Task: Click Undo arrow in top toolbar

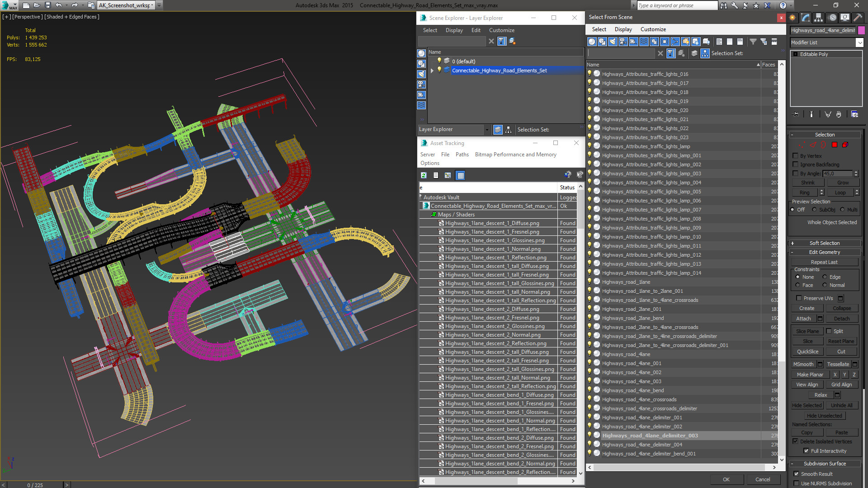Action: click(x=59, y=5)
